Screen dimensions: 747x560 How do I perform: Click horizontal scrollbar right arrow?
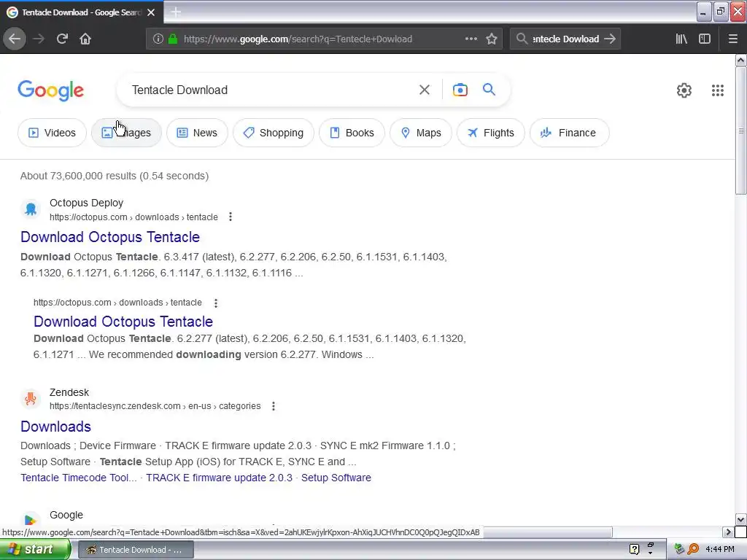[727, 532]
